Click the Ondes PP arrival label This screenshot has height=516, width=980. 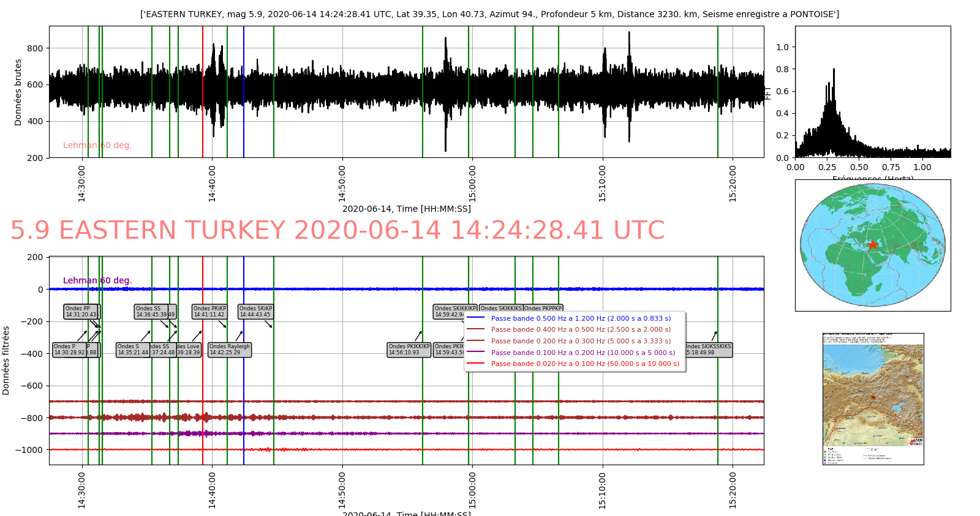pos(80,312)
